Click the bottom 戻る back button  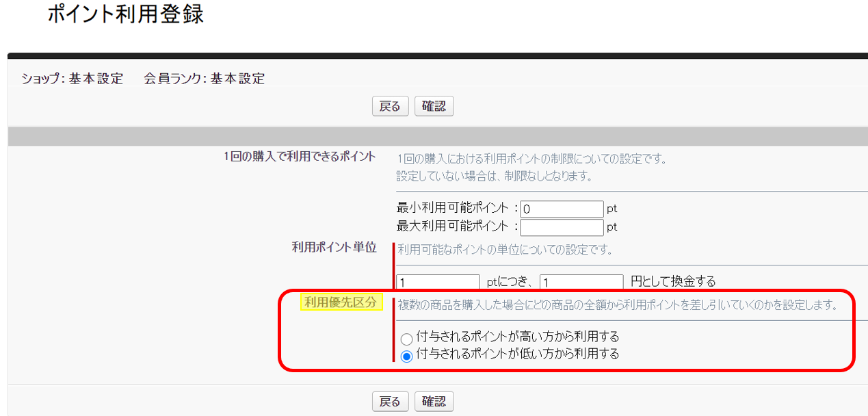(x=390, y=402)
